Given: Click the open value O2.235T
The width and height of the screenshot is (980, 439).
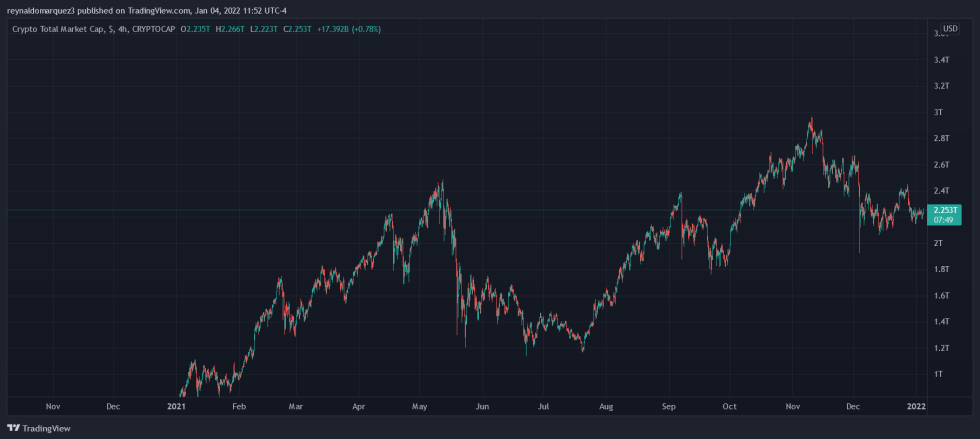Looking at the screenshot, I should tap(197, 29).
